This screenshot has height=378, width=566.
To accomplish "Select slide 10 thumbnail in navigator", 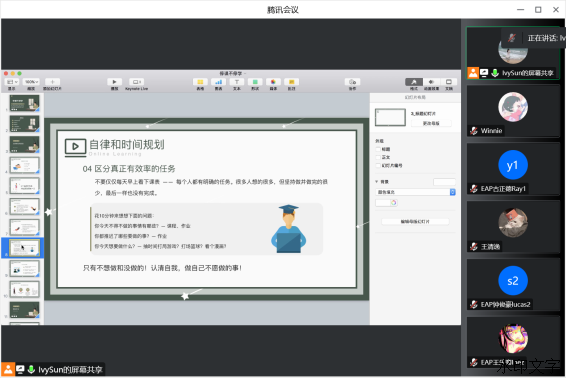I will pos(24,289).
